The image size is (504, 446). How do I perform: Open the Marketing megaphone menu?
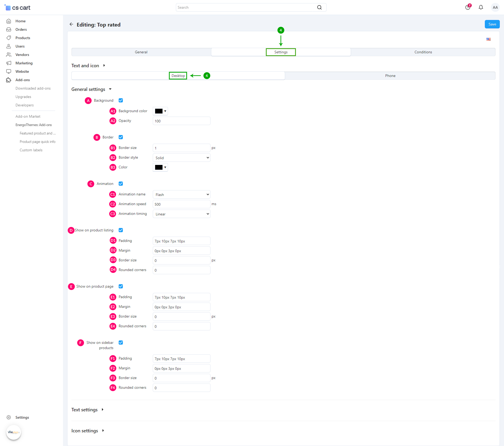(x=9, y=63)
